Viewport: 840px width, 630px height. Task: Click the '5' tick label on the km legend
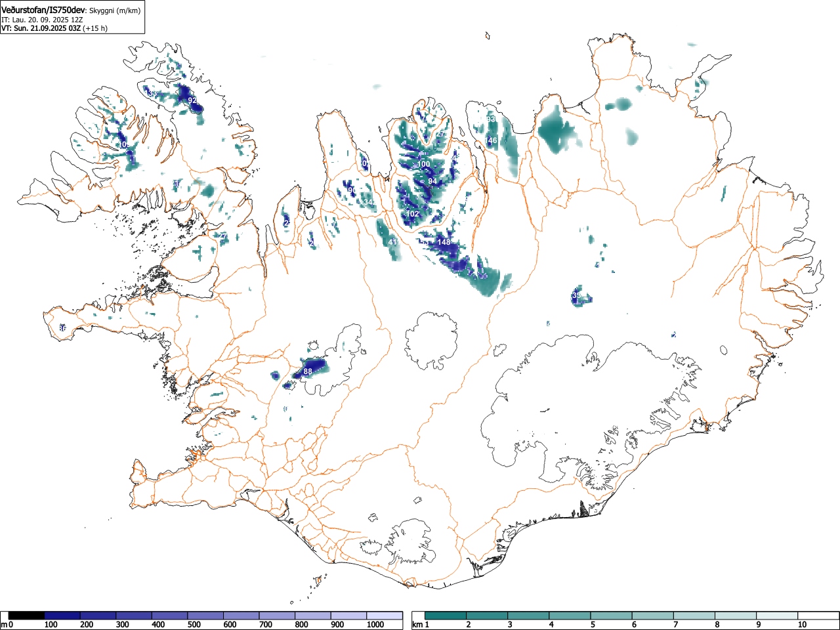tap(592, 625)
